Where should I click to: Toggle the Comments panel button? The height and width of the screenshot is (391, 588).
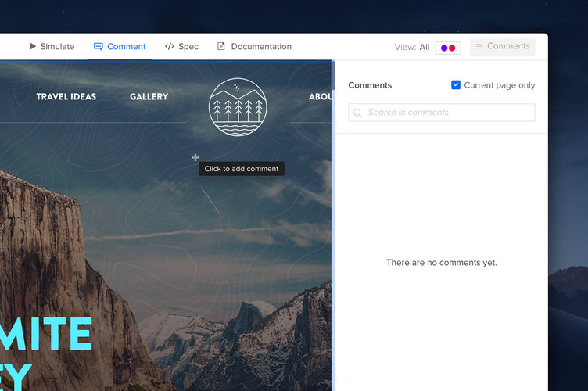coord(503,46)
